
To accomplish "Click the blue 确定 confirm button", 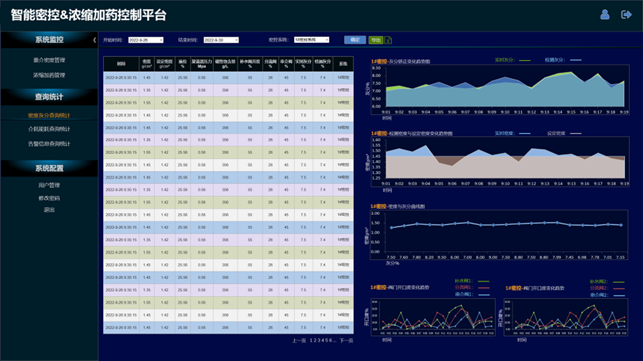I will pos(355,40).
